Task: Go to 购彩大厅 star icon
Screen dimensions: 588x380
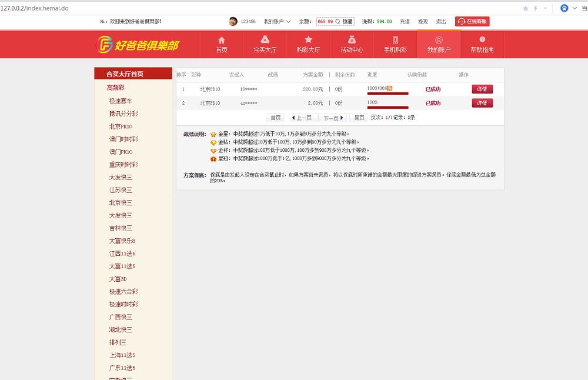Action: tap(308, 40)
